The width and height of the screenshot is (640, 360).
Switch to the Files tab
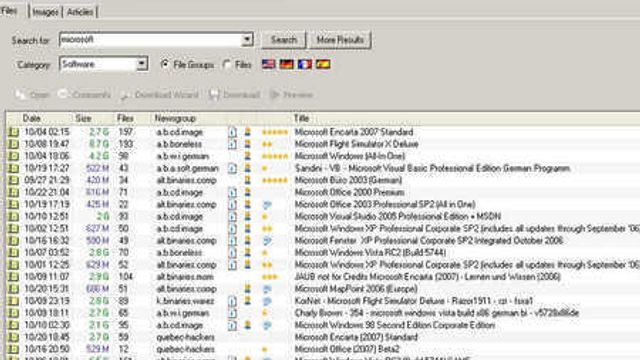click(9, 11)
